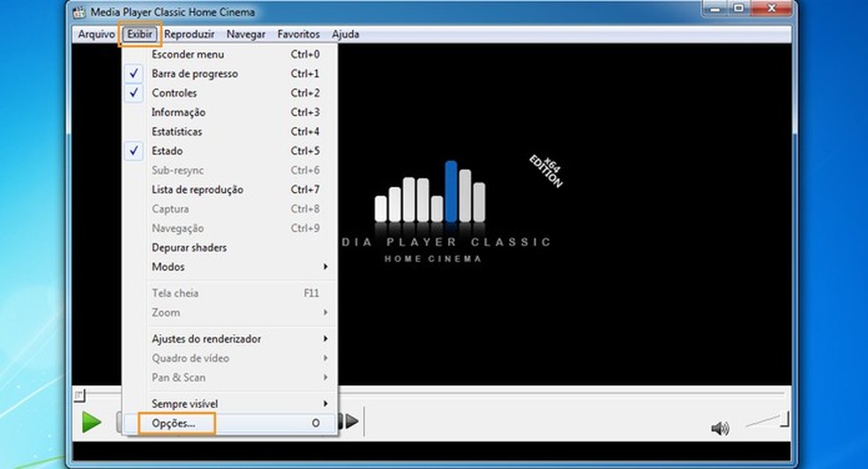Viewport: 868px width, 469px height.
Task: Select Esconder menu entry
Action: coord(229,54)
